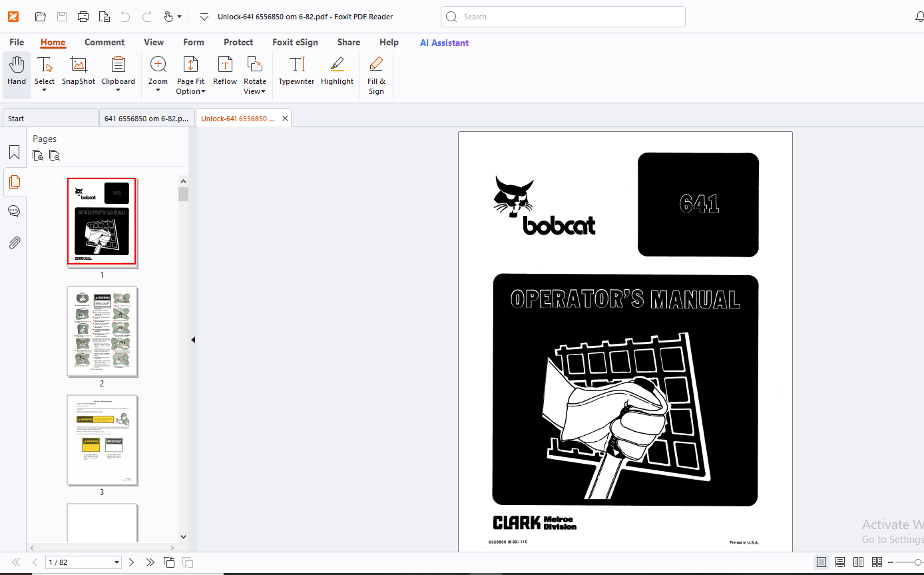Activate the SnapShot tool

tap(79, 71)
